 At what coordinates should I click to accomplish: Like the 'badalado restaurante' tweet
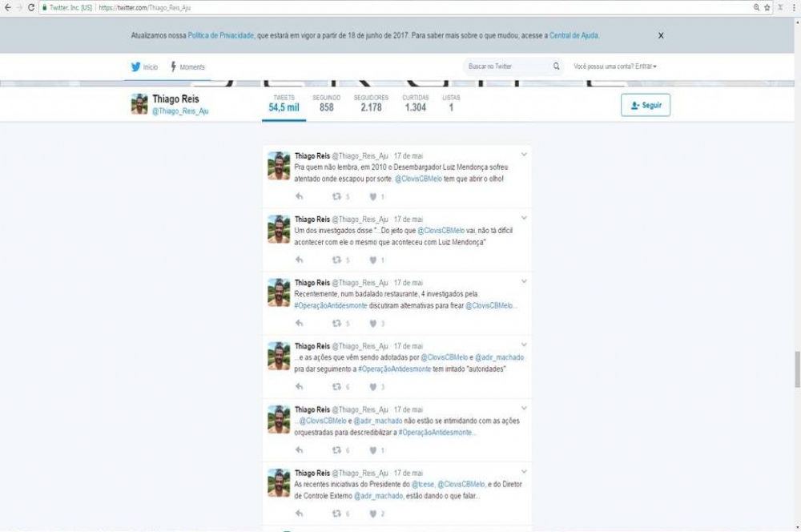pyautogui.click(x=373, y=324)
